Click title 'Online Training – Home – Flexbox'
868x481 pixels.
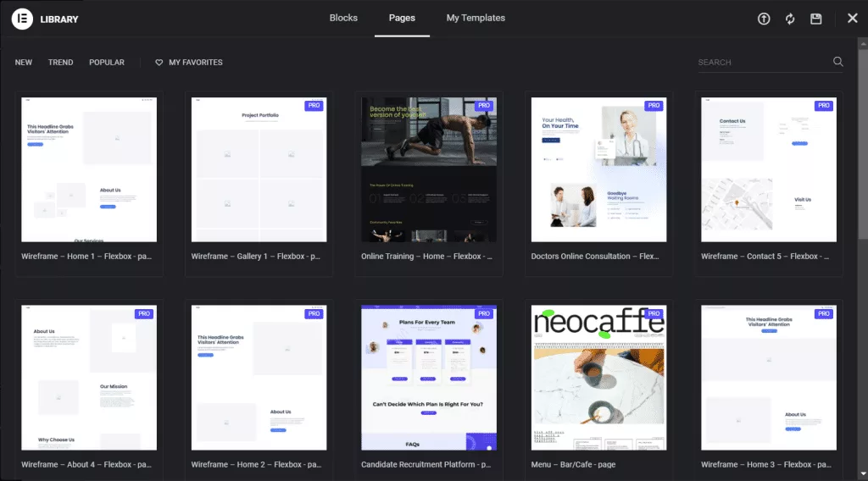tap(427, 257)
